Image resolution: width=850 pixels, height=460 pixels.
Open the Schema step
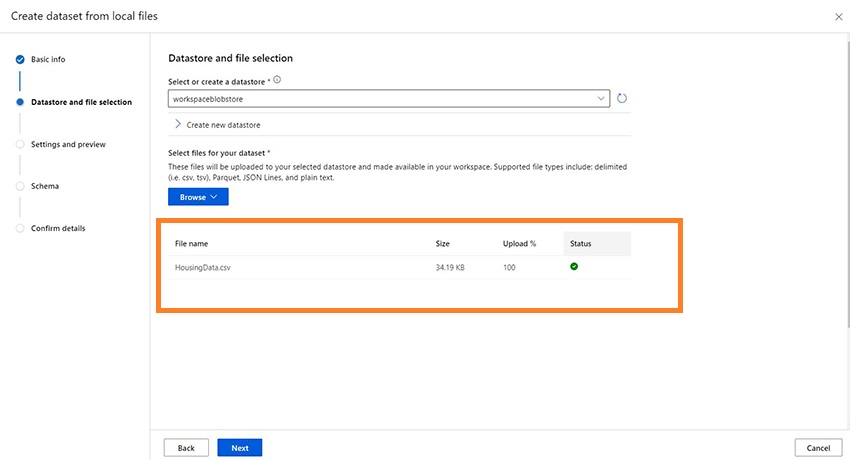pyautogui.click(x=45, y=186)
